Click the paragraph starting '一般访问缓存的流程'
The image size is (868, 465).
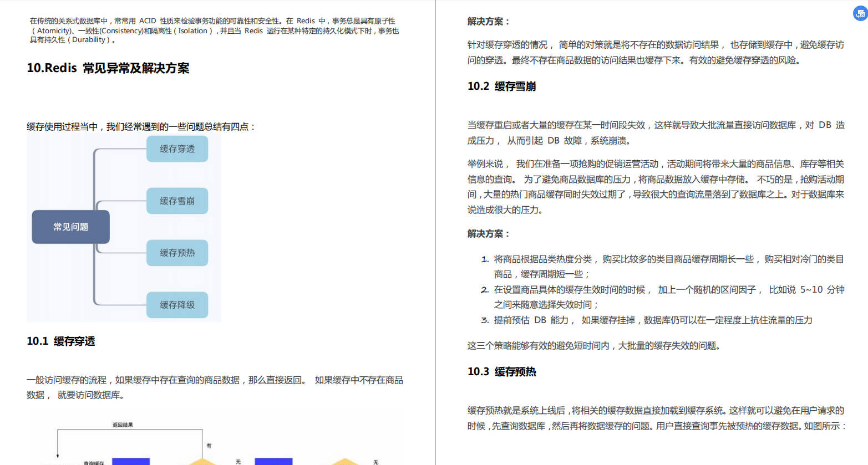click(215, 387)
